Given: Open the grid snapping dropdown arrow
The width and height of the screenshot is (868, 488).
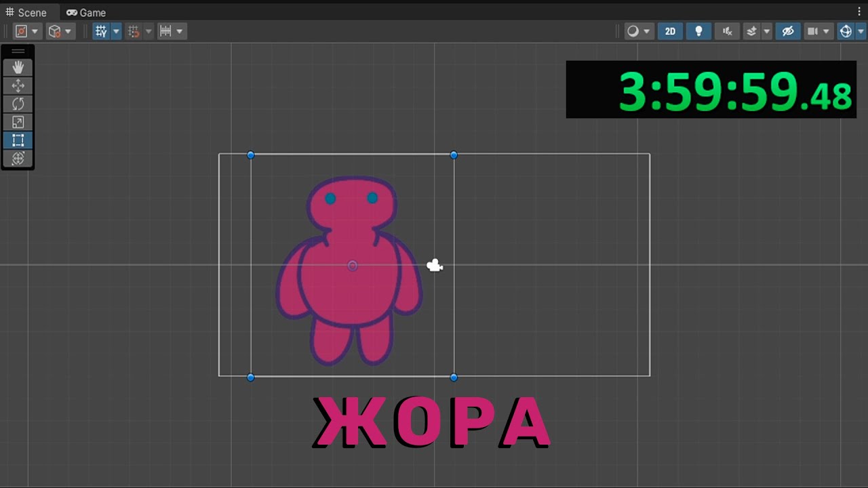Looking at the screenshot, I should [148, 31].
